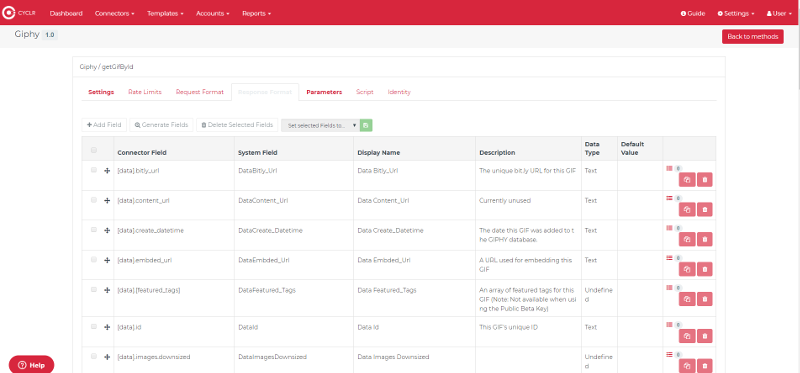This screenshot has height=373, width=800.
Task: Click move handle for [data].images.downsized row
Action: point(107,357)
